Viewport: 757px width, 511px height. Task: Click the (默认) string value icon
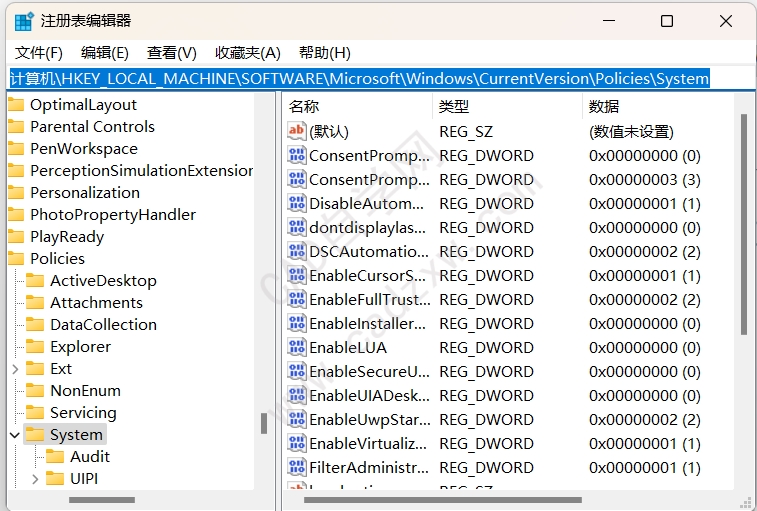click(x=296, y=131)
